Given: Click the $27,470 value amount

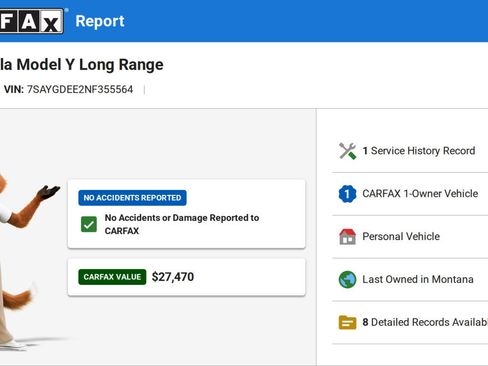Looking at the screenshot, I should 173,277.
